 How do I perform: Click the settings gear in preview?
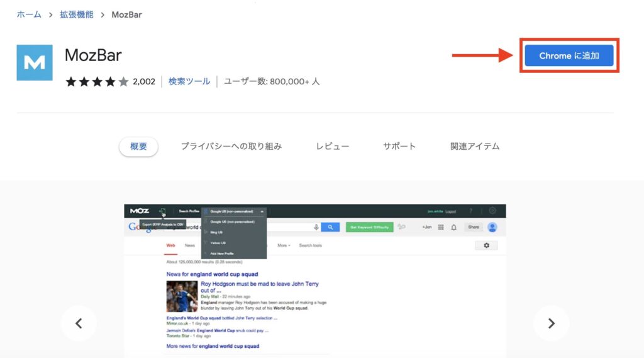pos(486,245)
